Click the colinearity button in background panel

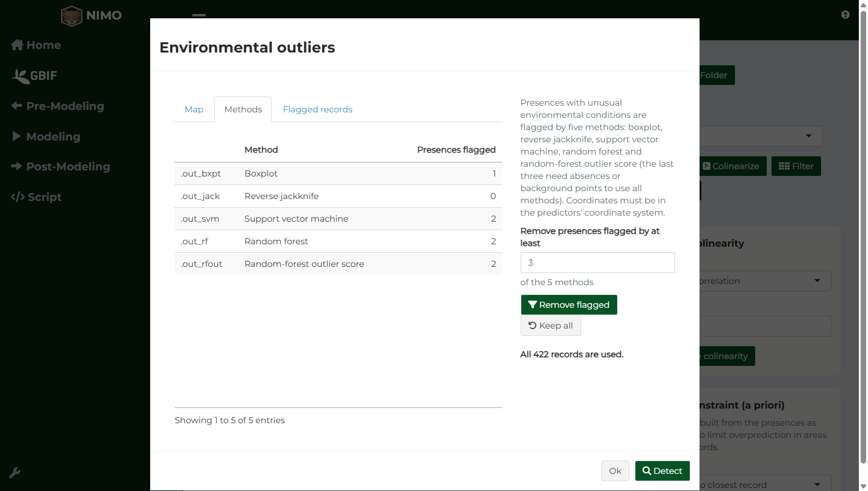pos(727,356)
